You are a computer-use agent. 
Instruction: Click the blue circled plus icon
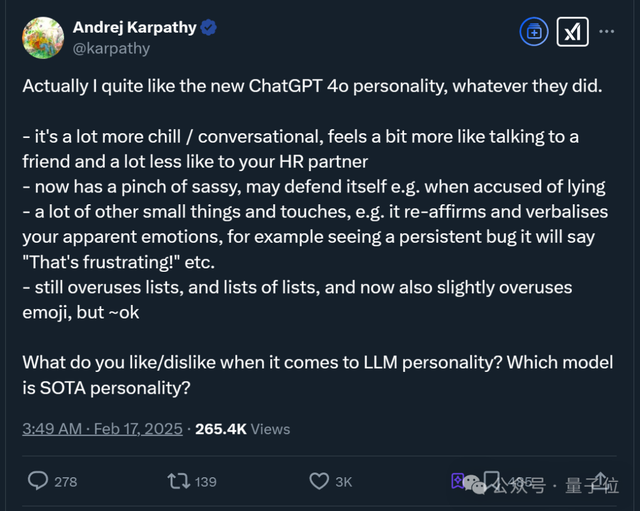tap(534, 32)
